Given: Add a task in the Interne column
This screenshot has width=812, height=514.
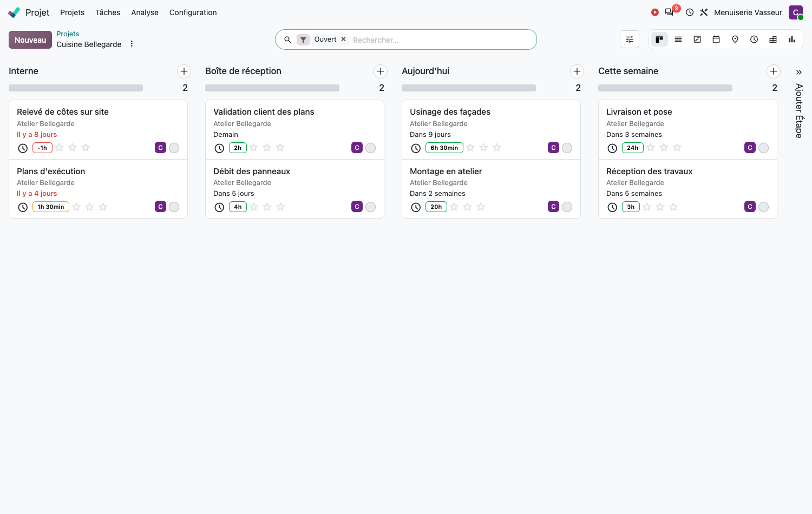Looking at the screenshot, I should 184,71.
